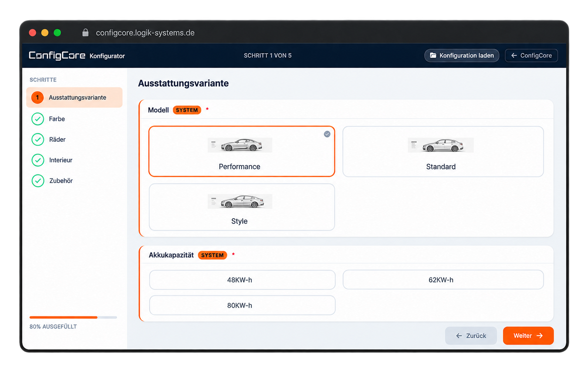Click the Akkukapazität section label
The image size is (588, 366).
[x=171, y=255]
